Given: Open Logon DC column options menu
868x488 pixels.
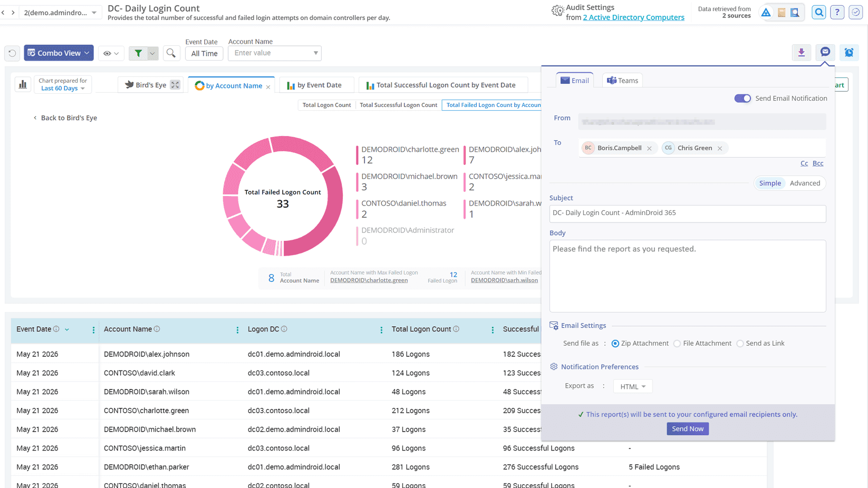Looking at the screenshot, I should 381,330.
